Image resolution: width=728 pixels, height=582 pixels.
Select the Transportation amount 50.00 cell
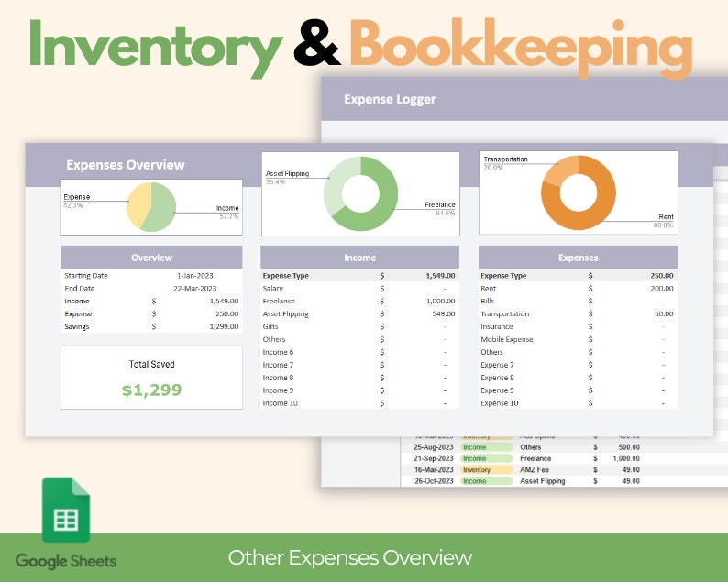click(x=664, y=313)
